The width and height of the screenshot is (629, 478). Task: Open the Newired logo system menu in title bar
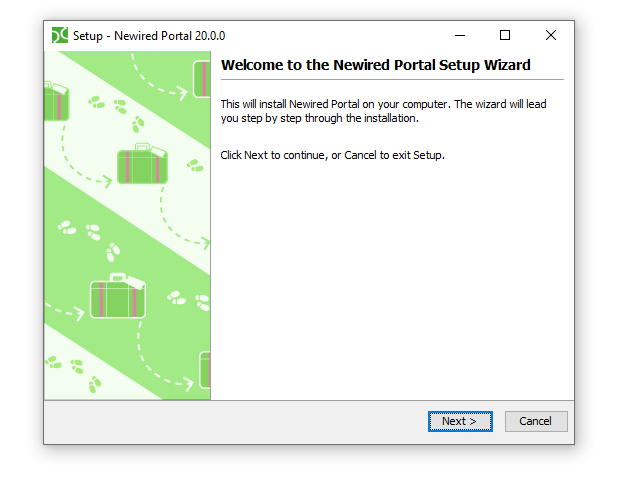[60, 35]
